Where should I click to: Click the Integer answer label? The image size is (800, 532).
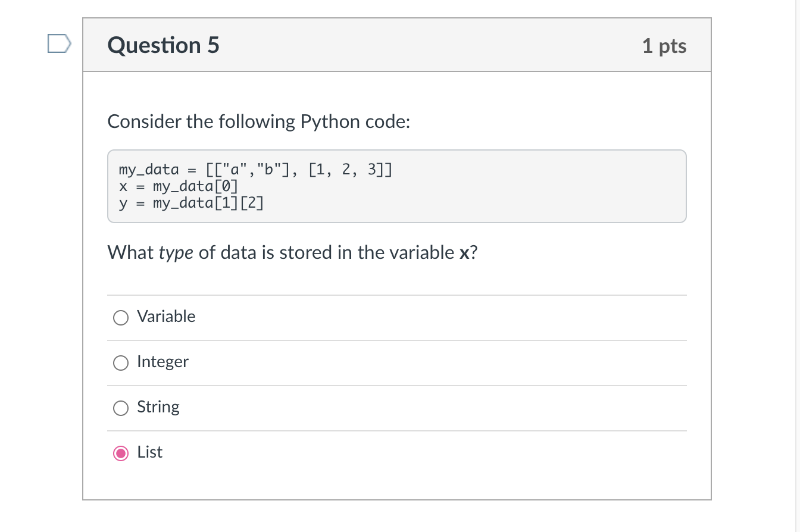[162, 362]
